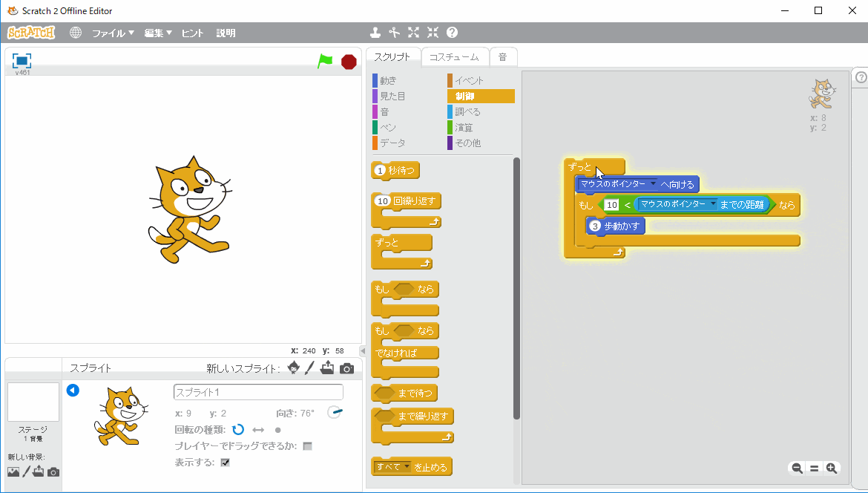This screenshot has height=493, width=868.
Task: Choose a new backdrop from the library
Action: [x=13, y=472]
